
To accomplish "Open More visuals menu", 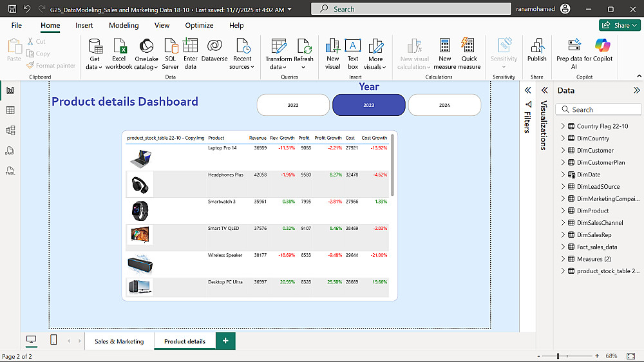I will click(375, 54).
